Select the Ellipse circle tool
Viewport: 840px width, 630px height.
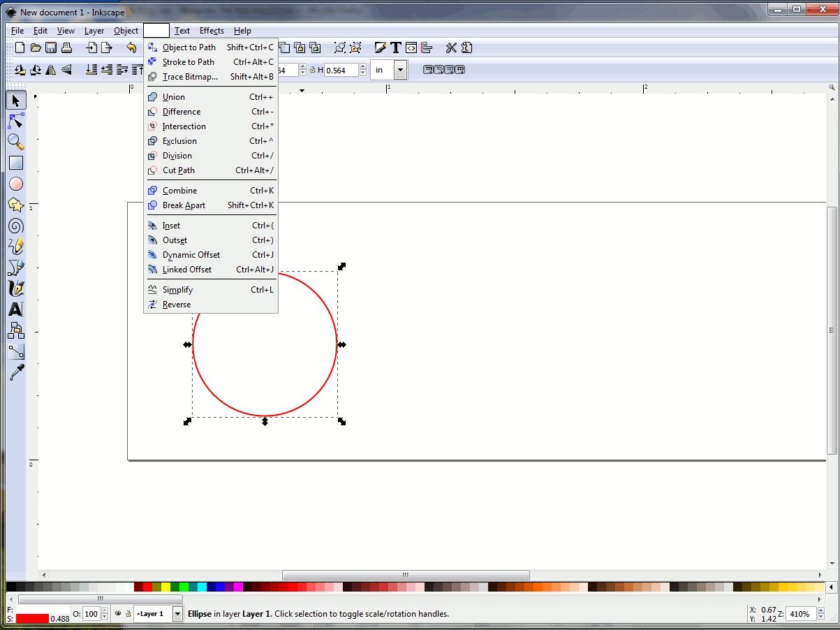pos(16,184)
